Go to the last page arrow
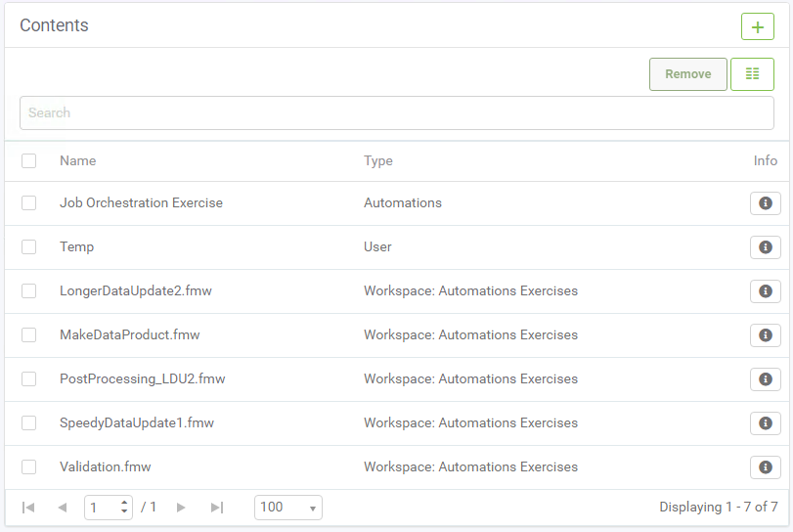Image resolution: width=793 pixels, height=532 pixels. click(x=217, y=508)
